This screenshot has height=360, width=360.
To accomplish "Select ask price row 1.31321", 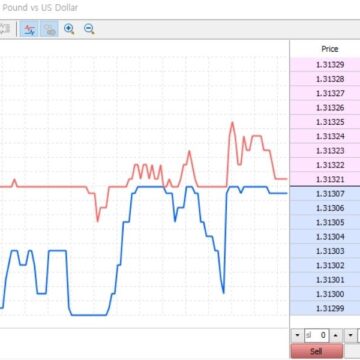I will tap(325, 179).
